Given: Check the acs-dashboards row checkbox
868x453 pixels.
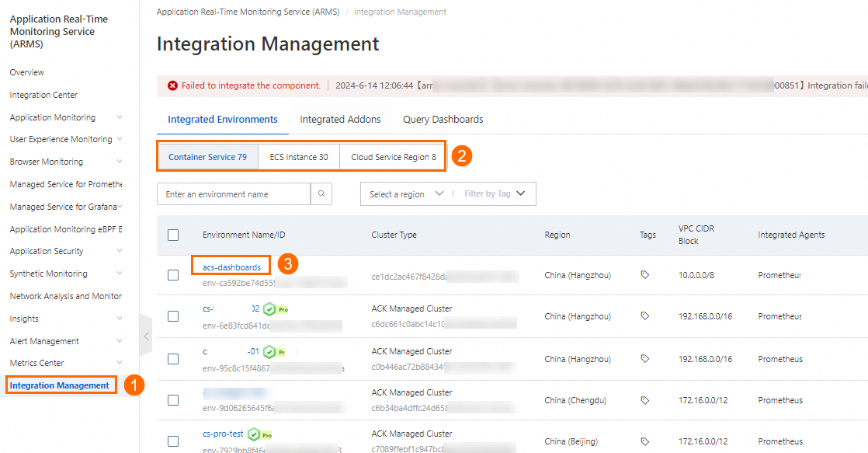Looking at the screenshot, I should 173,274.
